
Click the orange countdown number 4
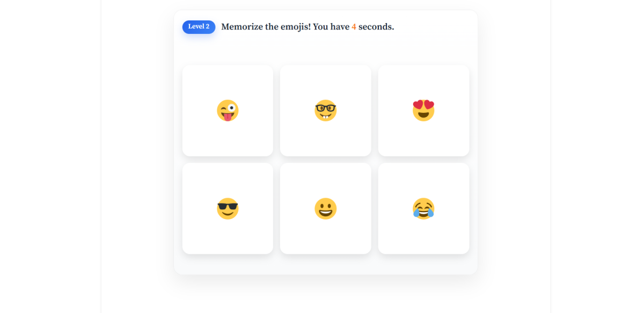[x=354, y=27]
